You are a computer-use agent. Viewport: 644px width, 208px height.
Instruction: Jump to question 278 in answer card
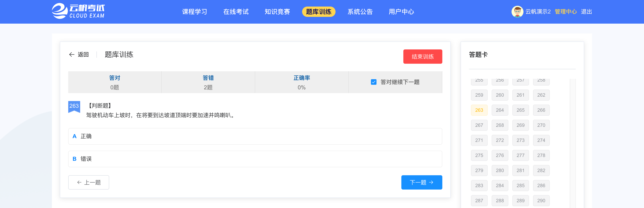point(541,155)
